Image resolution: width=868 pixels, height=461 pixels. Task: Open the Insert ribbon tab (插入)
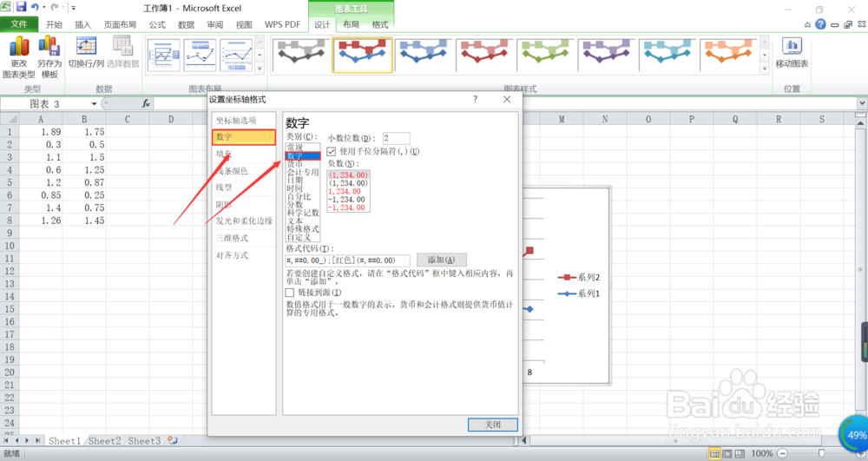point(82,24)
